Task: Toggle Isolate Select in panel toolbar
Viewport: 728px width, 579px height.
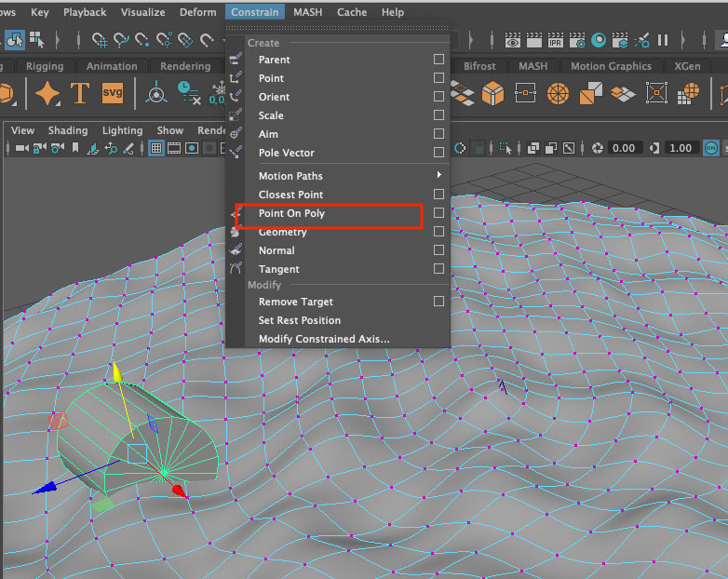Action: (x=506, y=148)
